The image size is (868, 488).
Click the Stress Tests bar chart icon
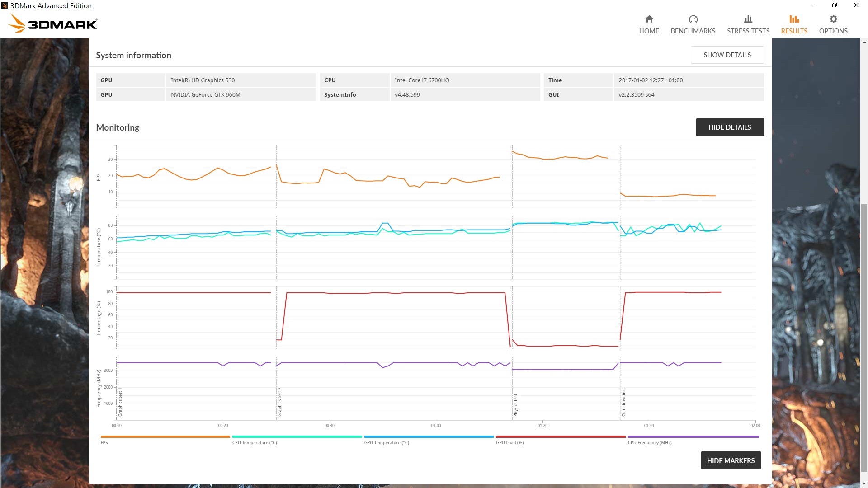(x=748, y=19)
